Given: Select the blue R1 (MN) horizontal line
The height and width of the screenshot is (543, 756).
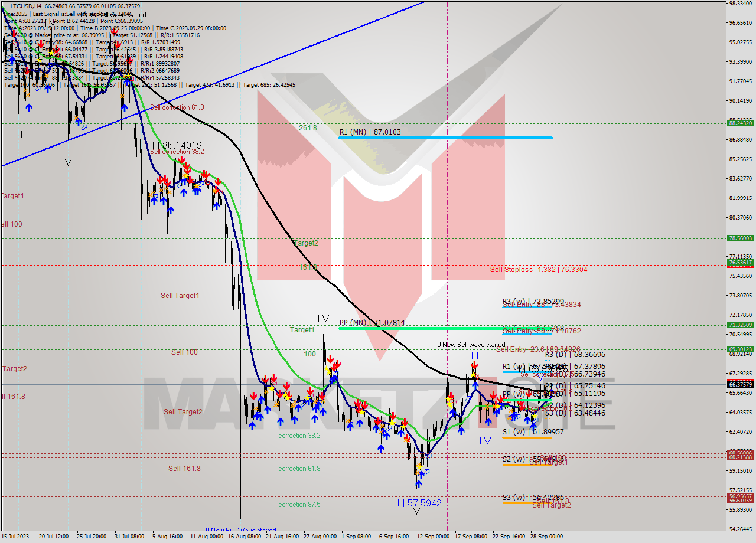Looking at the screenshot, I should tap(446, 138).
